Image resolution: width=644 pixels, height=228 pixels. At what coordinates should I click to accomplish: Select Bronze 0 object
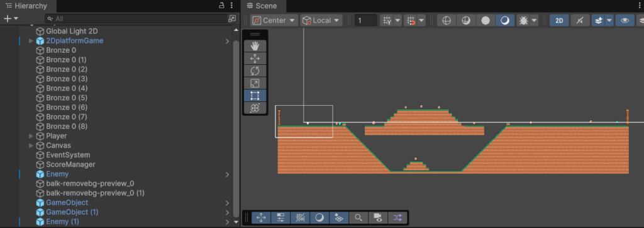click(61, 50)
